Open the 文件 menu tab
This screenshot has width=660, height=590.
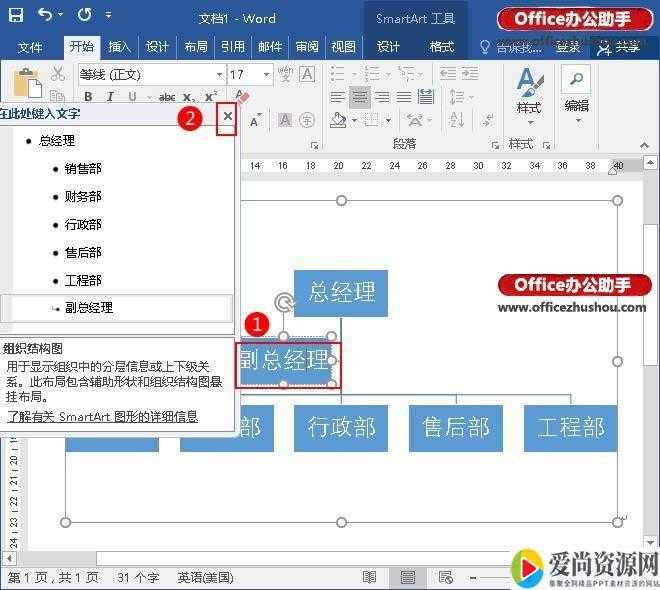click(30, 47)
